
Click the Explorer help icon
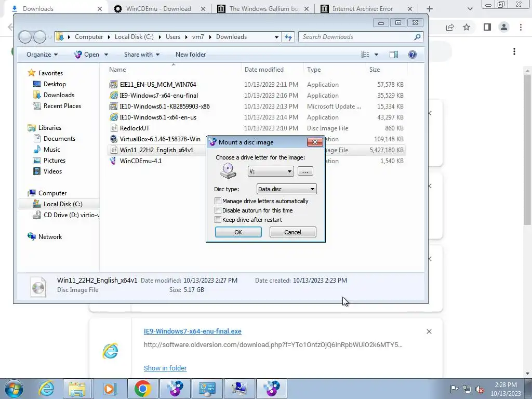(x=412, y=55)
